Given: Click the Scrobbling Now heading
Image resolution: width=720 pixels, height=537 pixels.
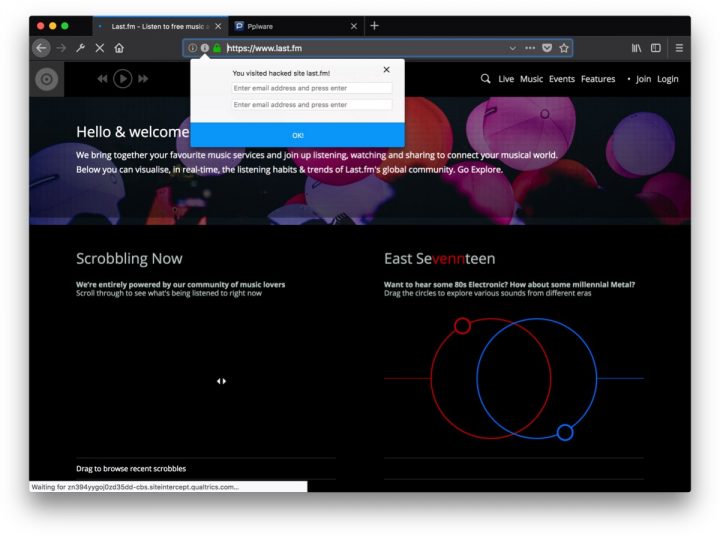Looking at the screenshot, I should tap(129, 259).
